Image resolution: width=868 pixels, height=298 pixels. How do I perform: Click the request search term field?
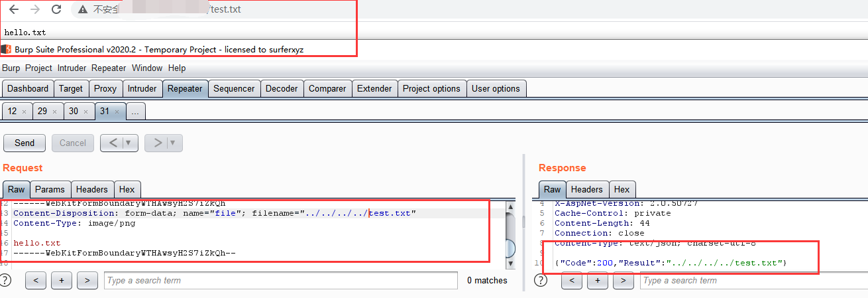point(280,280)
